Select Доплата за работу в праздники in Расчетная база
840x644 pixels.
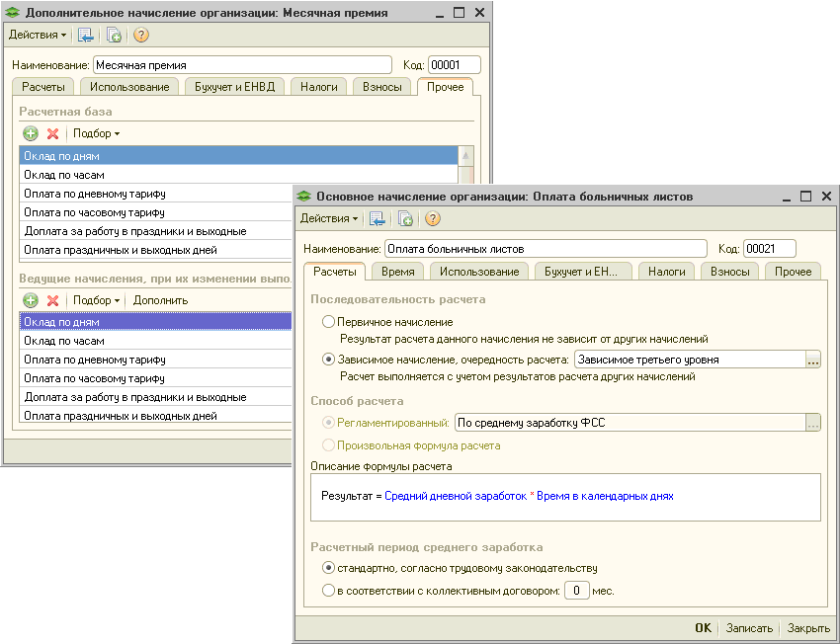(156, 231)
